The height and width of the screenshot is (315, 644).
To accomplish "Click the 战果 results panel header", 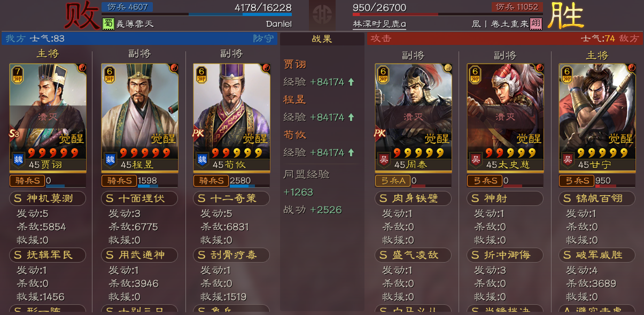I will (x=322, y=39).
